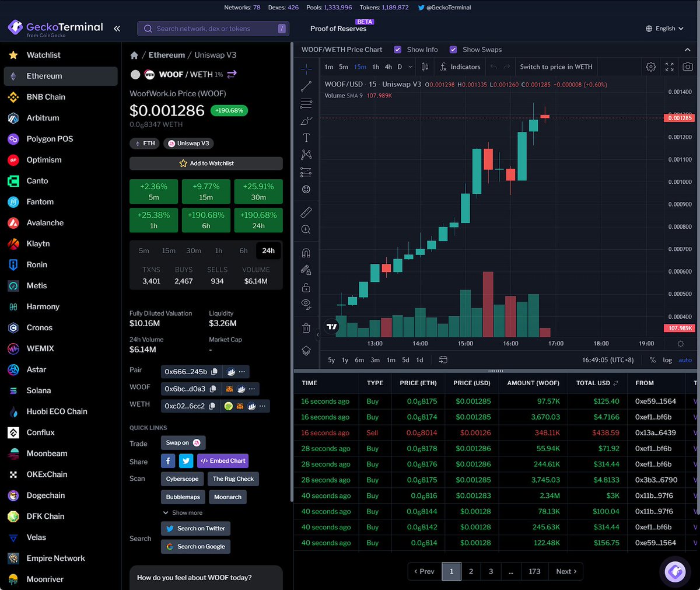The width and height of the screenshot is (700, 590).
Task: Select the Fibonacci retracement tool
Action: (306, 103)
